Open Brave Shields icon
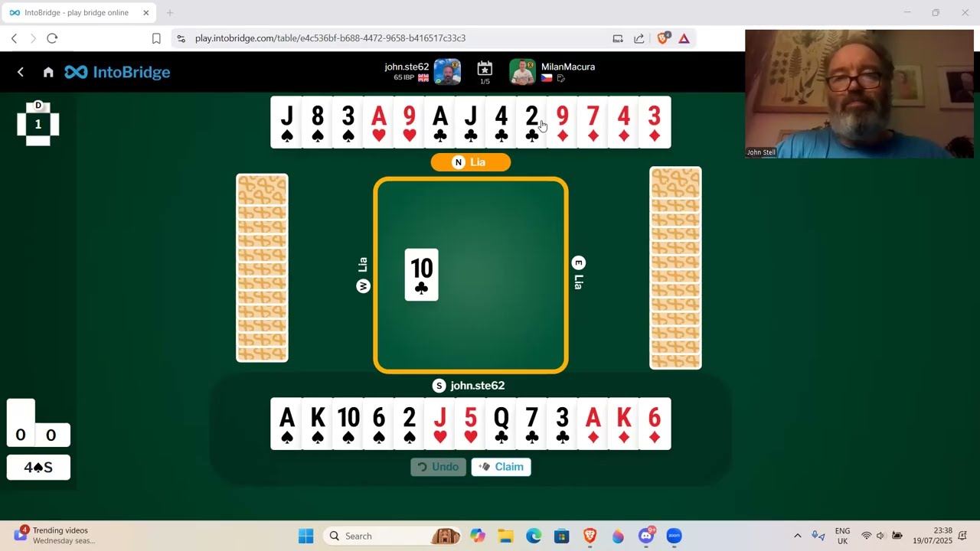980x551 pixels. pyautogui.click(x=663, y=38)
